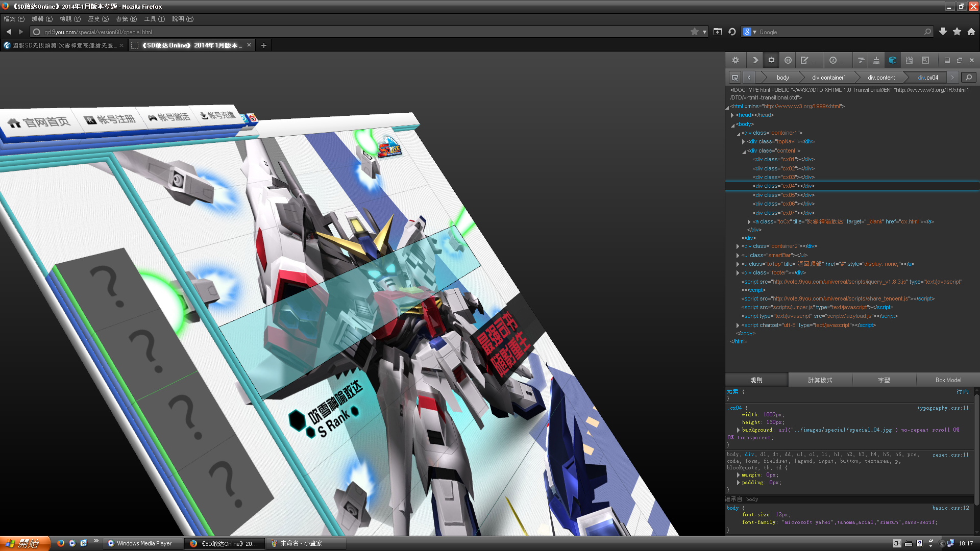Bookmark this page star in URL bar
Screen dimensions: 980x551
[695, 32]
